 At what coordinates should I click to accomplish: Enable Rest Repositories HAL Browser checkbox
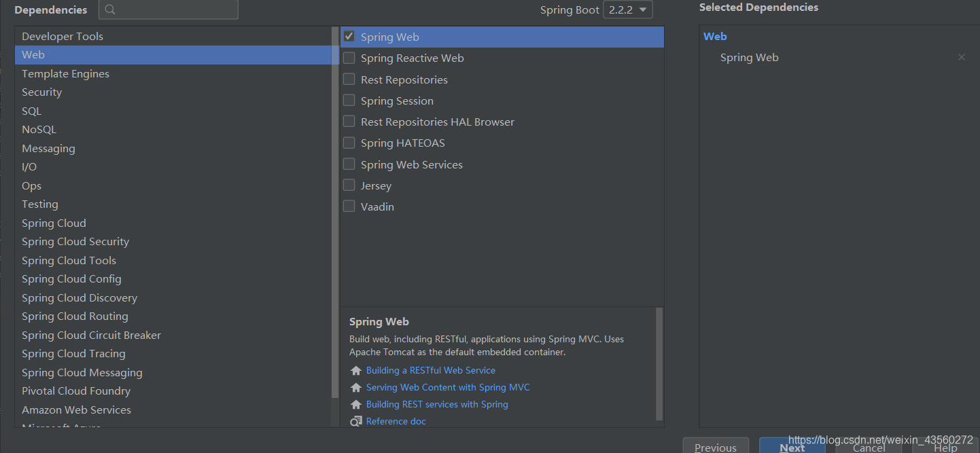349,122
